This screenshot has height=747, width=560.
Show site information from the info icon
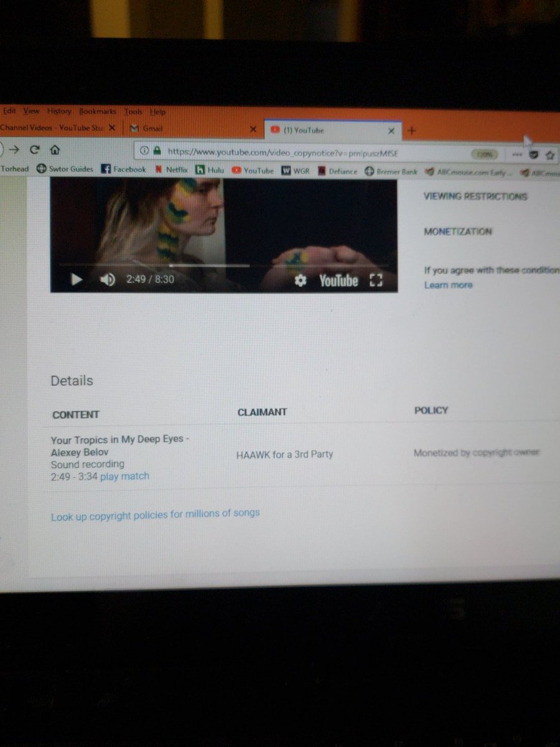pyautogui.click(x=144, y=151)
